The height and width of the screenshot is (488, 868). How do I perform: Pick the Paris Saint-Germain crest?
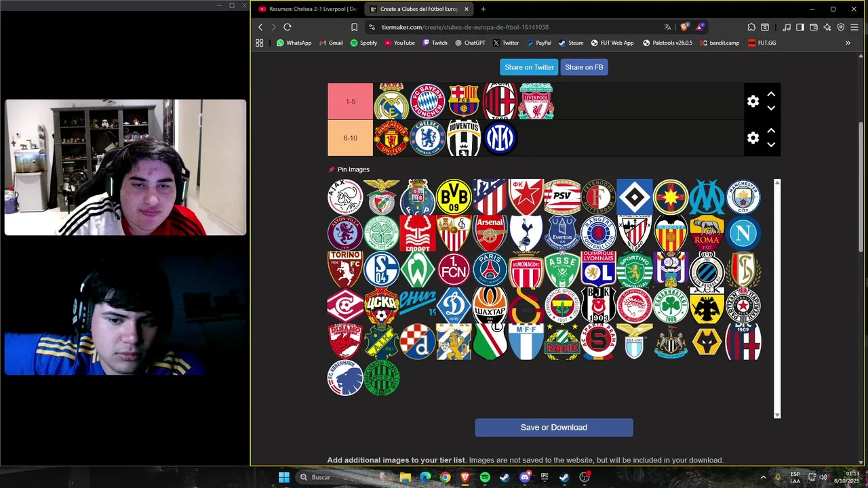coord(490,269)
